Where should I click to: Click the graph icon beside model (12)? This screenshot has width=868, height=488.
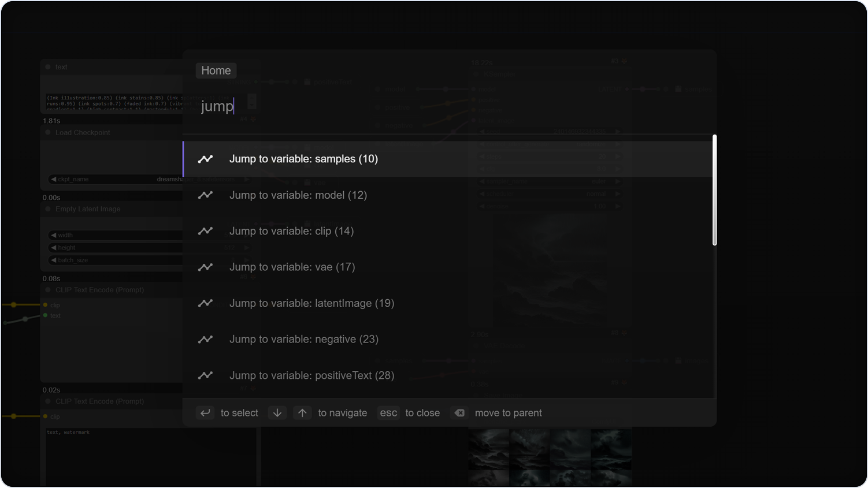tap(205, 195)
